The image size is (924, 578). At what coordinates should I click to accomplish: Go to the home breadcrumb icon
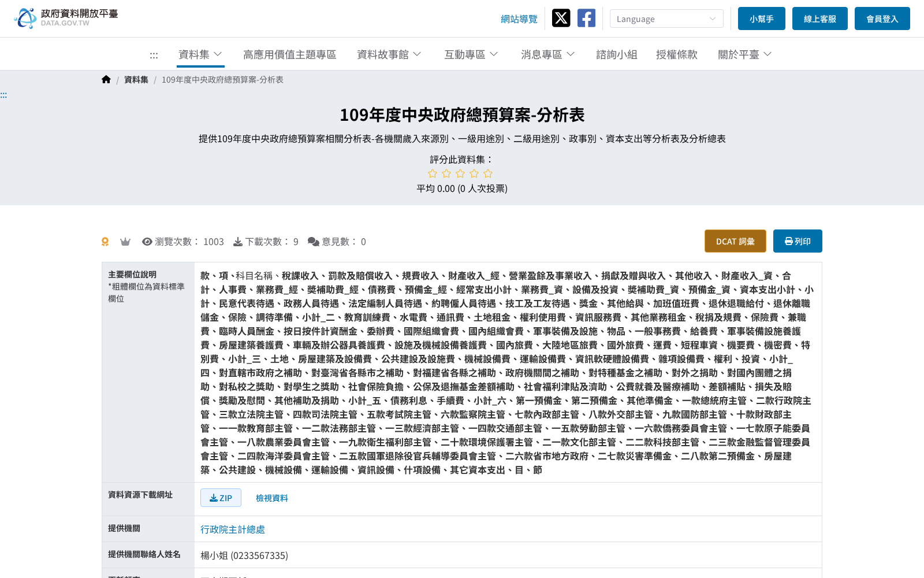point(106,80)
